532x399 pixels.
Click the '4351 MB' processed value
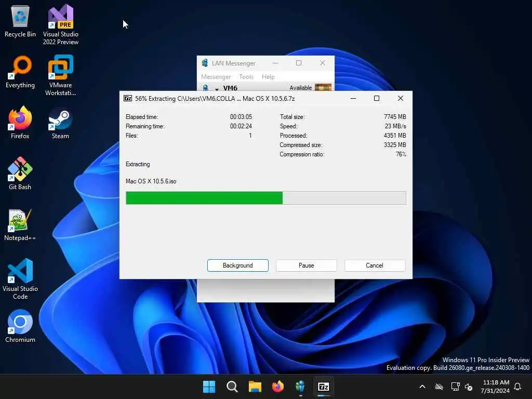click(395, 136)
